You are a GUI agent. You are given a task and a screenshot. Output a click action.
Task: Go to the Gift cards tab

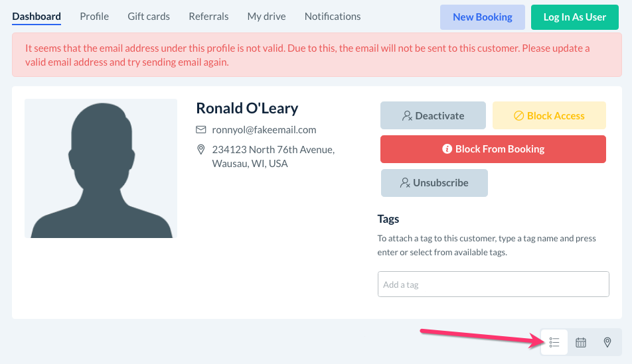tap(149, 17)
